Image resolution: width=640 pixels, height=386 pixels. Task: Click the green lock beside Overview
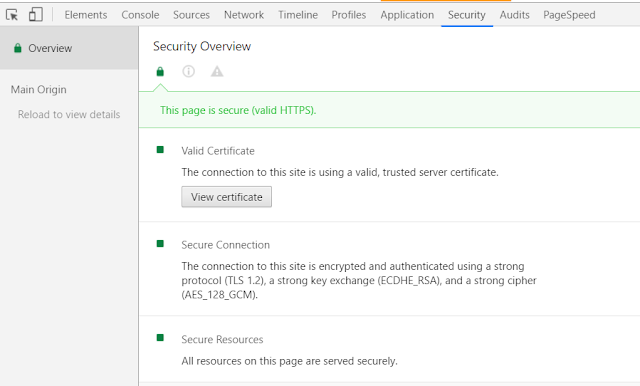pyautogui.click(x=18, y=48)
